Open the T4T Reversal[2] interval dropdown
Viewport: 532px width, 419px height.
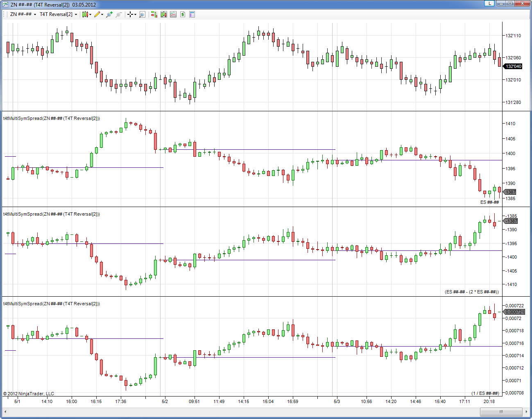pyautogui.click(x=58, y=14)
